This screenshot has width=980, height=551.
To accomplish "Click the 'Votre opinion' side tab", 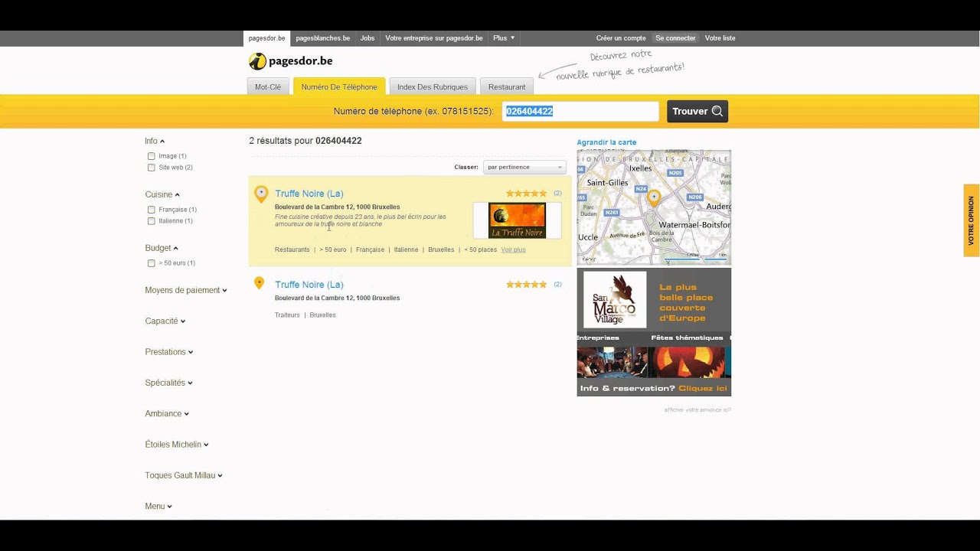I will point(972,220).
